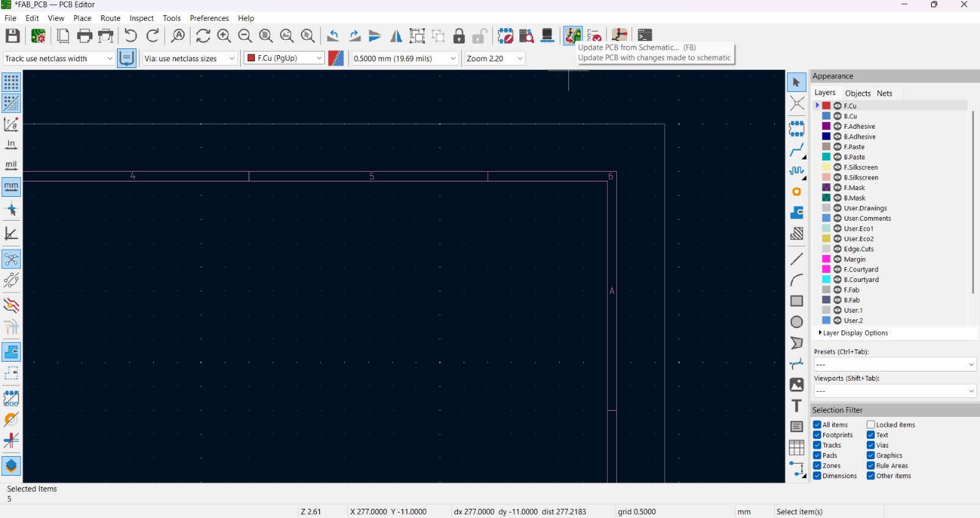The image size is (980, 518).
Task: Toggle ratsnest display
Action: (x=11, y=259)
